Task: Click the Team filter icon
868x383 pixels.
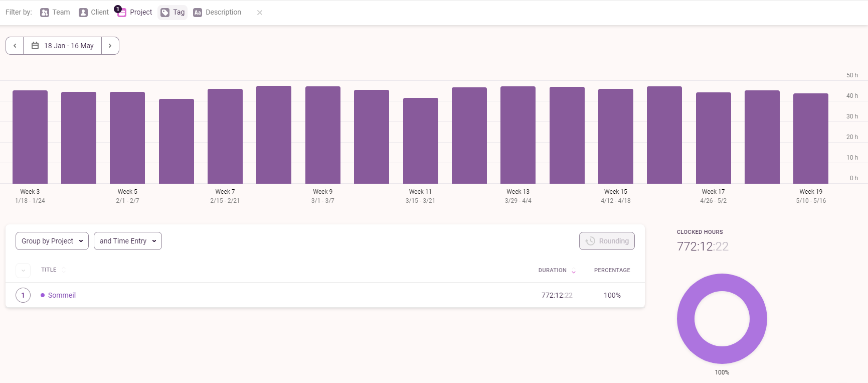Action: 45,13
